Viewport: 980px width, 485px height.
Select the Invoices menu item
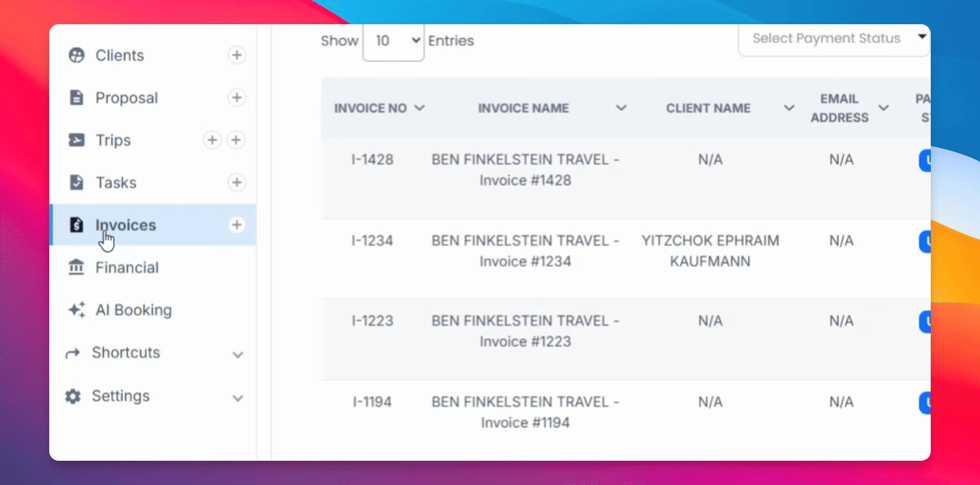click(125, 225)
